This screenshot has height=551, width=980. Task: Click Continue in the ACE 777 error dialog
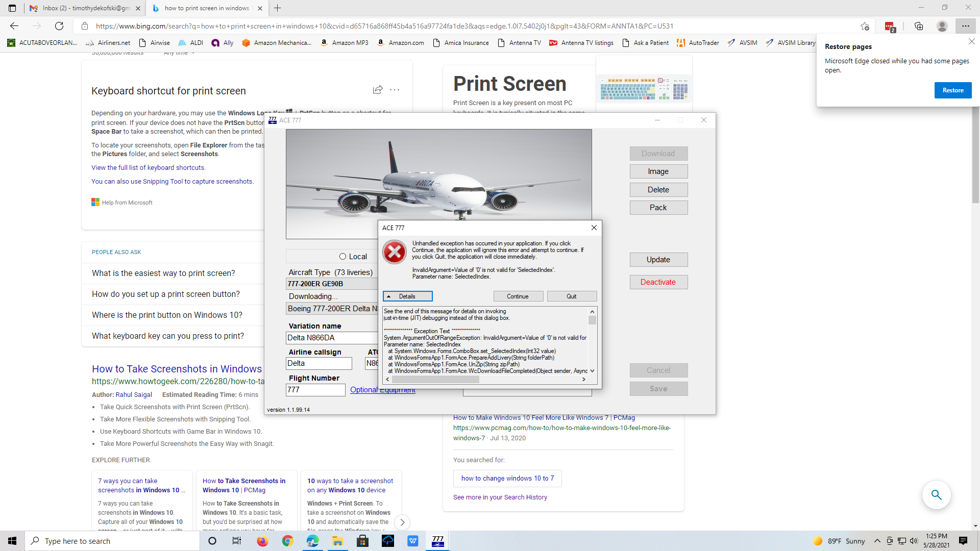tap(518, 296)
